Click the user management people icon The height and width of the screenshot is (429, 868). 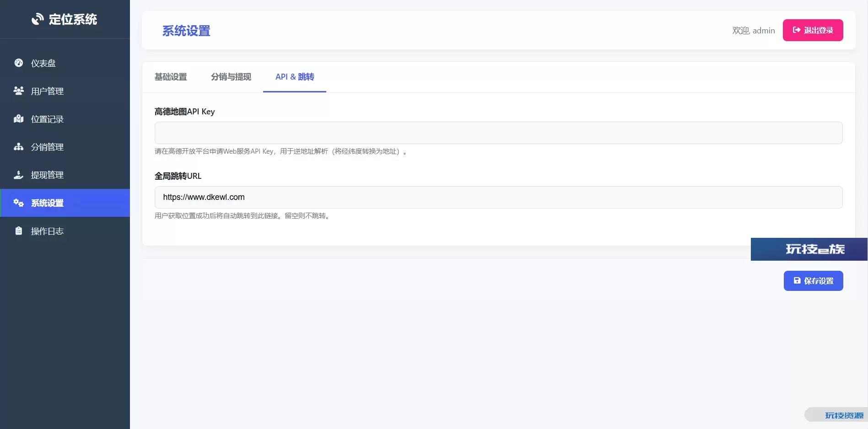tap(19, 91)
